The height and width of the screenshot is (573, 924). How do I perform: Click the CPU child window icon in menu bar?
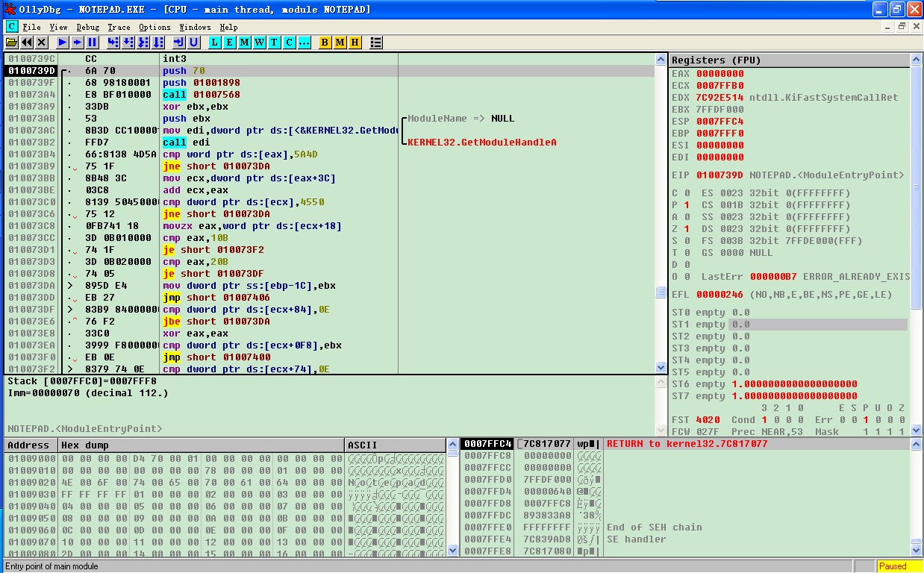(x=11, y=27)
